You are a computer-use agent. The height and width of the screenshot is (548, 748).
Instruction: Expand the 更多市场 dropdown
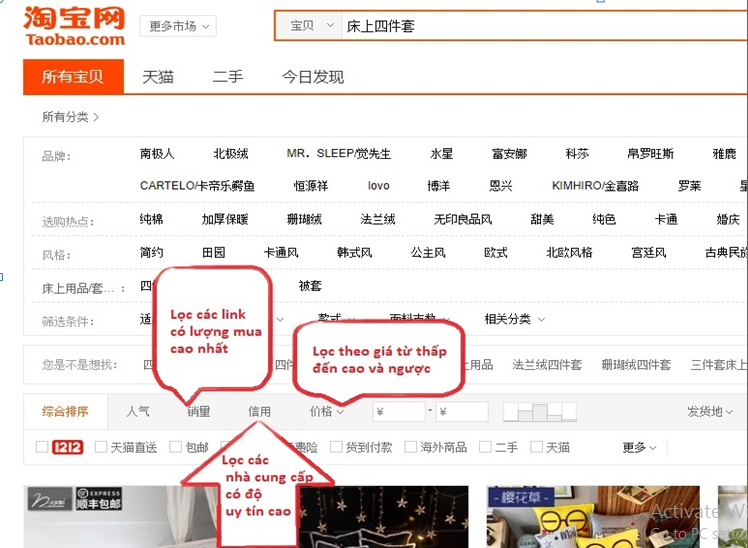(x=179, y=26)
